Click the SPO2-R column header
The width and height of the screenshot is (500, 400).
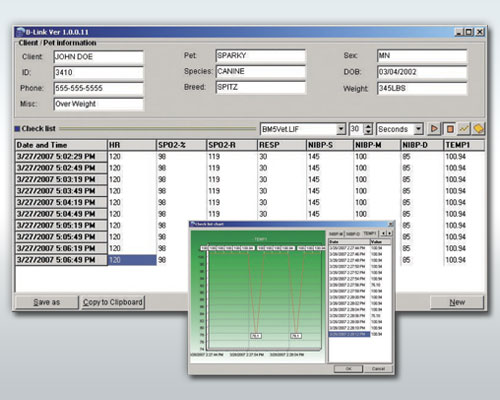tap(232, 145)
